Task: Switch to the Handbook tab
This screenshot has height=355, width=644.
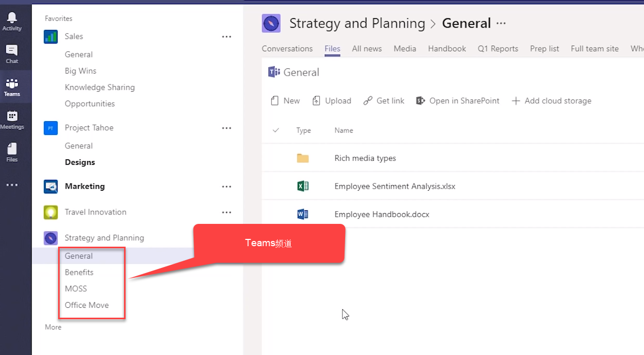Action: click(x=447, y=49)
